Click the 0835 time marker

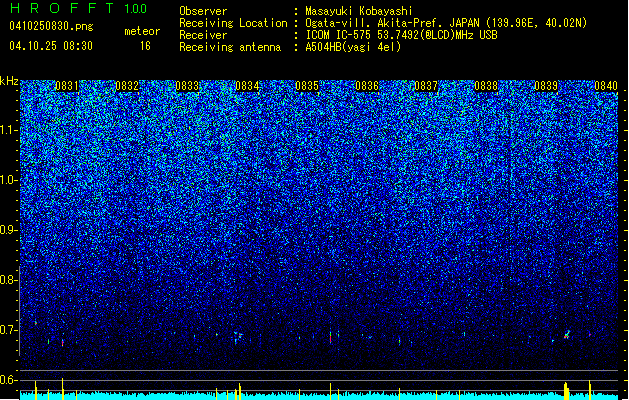click(307, 86)
